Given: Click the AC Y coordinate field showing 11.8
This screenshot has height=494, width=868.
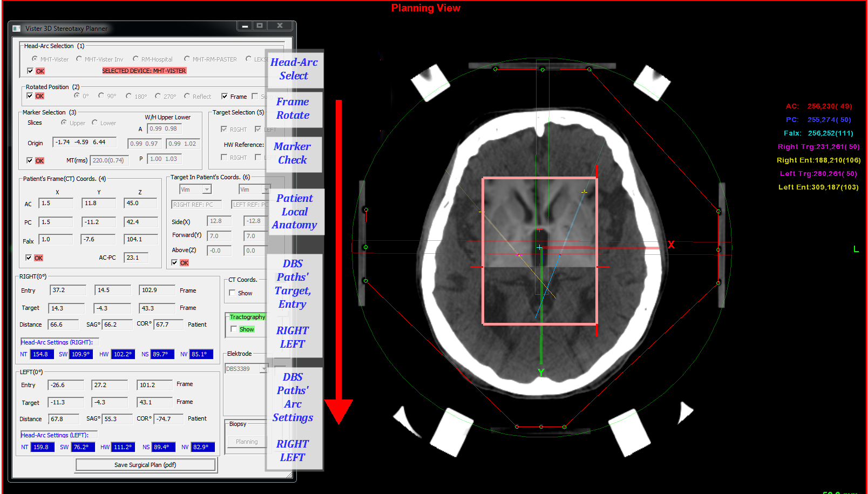Looking at the screenshot, I should click(x=99, y=204).
